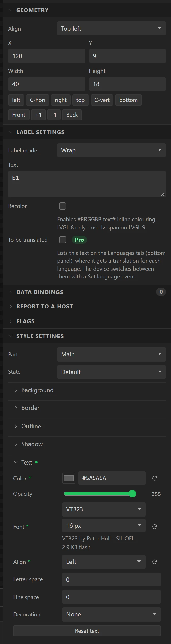
Task: Send widget to Back
Action: (x=72, y=115)
